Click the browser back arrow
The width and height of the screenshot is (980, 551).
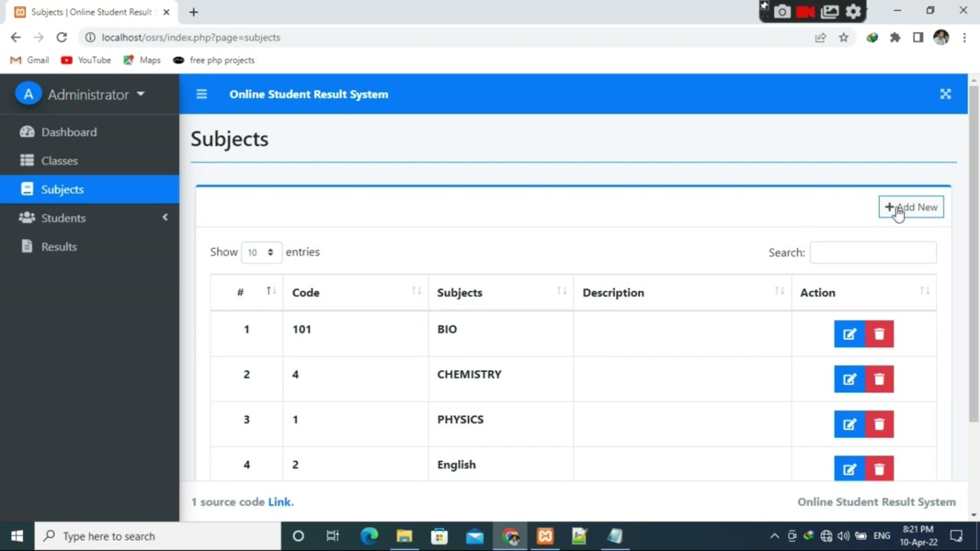point(16,37)
